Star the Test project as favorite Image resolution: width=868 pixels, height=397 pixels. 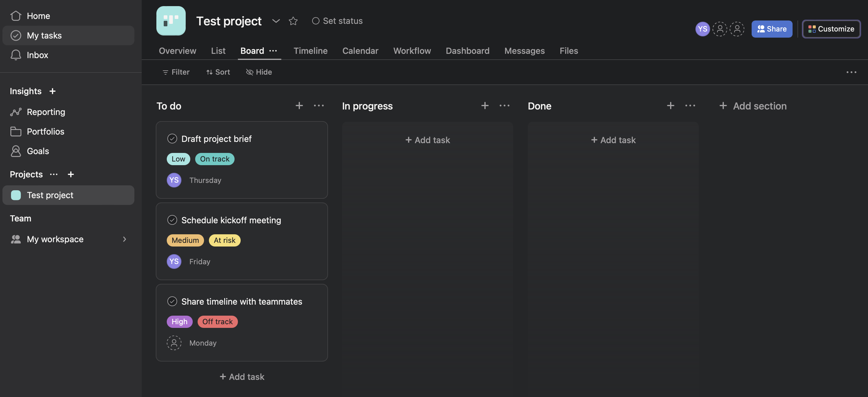click(293, 21)
